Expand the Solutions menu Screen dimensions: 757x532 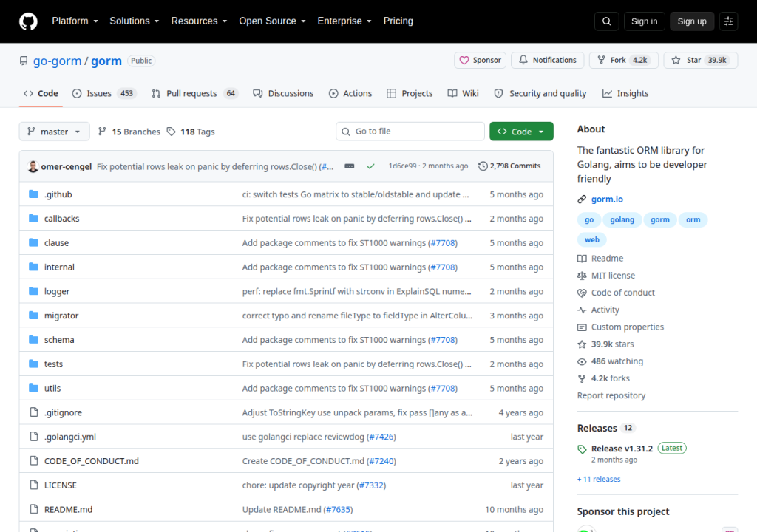135,21
